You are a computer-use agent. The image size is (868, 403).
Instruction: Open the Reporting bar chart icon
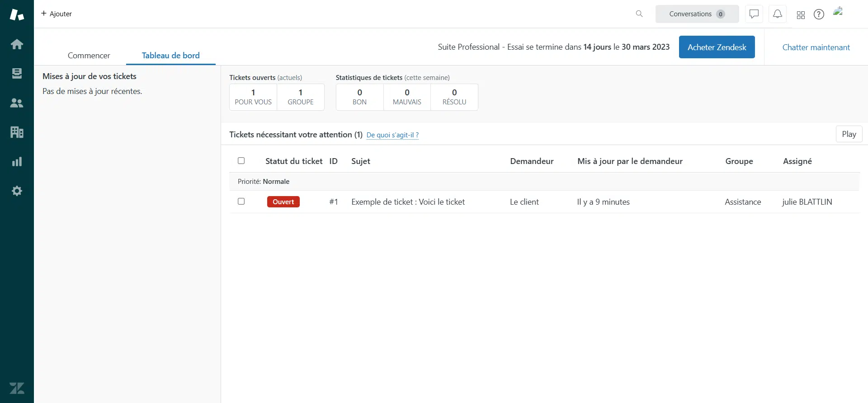(x=17, y=162)
